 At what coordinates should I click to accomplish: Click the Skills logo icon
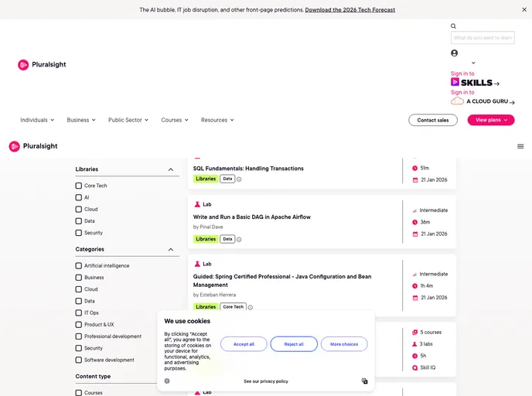coord(456,82)
